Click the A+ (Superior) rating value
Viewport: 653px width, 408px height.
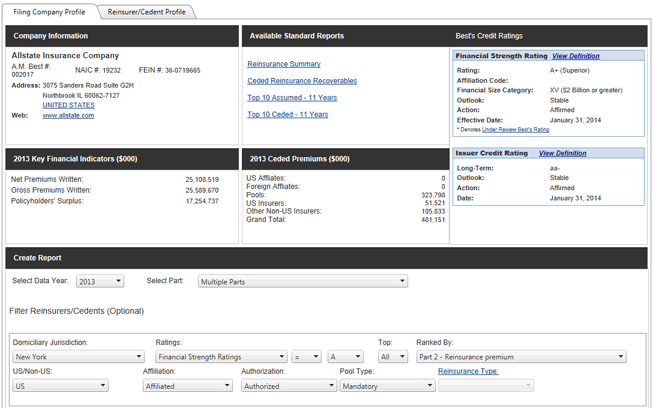pyautogui.click(x=570, y=70)
